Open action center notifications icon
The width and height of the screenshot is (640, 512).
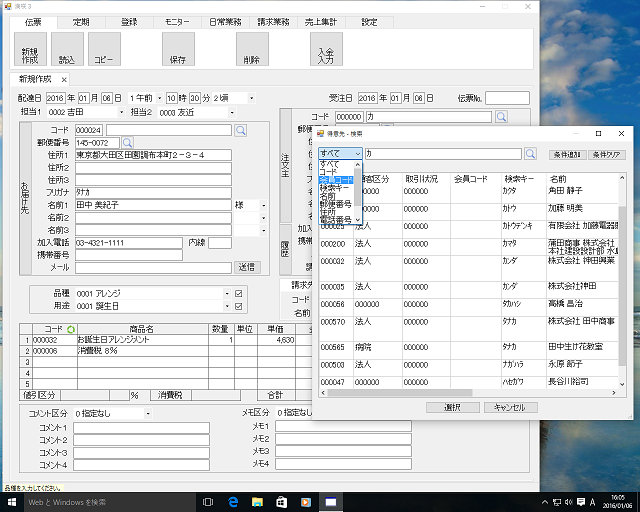[x=581, y=502]
